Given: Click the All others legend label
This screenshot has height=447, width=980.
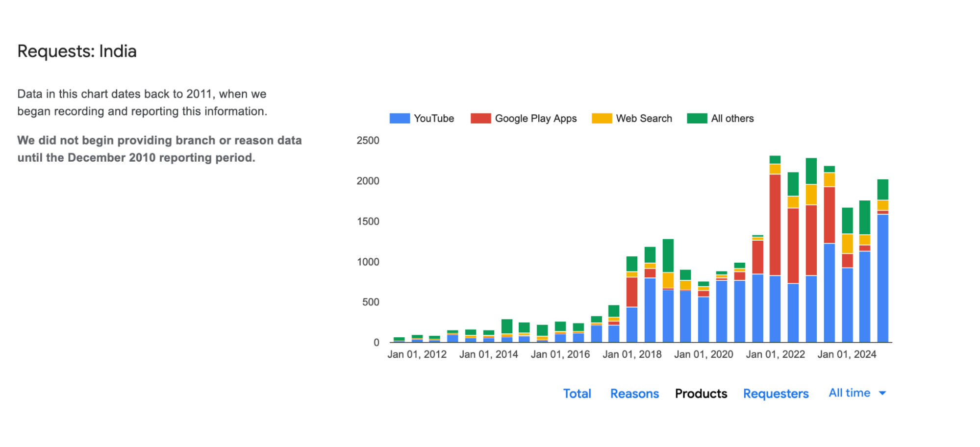Looking at the screenshot, I should pos(732,119).
